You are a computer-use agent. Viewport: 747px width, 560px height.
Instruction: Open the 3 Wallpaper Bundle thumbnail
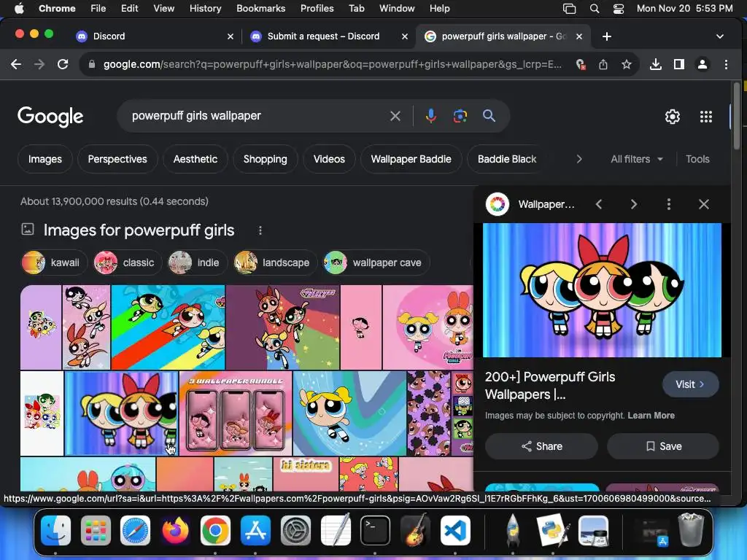[236, 413]
